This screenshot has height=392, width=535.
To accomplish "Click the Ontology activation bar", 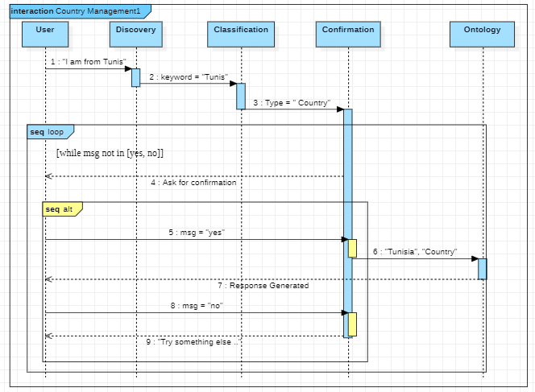I will tap(482, 269).
